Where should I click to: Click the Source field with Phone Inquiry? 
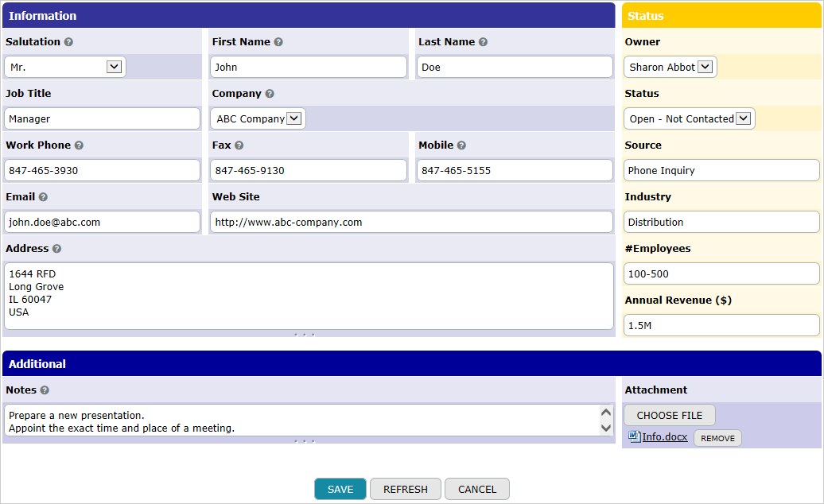click(x=721, y=171)
